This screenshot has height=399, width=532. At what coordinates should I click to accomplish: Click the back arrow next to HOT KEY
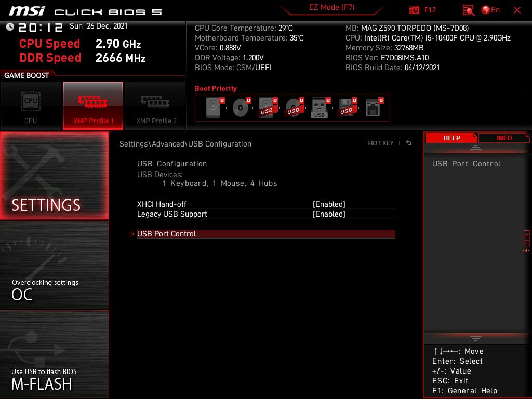[408, 143]
